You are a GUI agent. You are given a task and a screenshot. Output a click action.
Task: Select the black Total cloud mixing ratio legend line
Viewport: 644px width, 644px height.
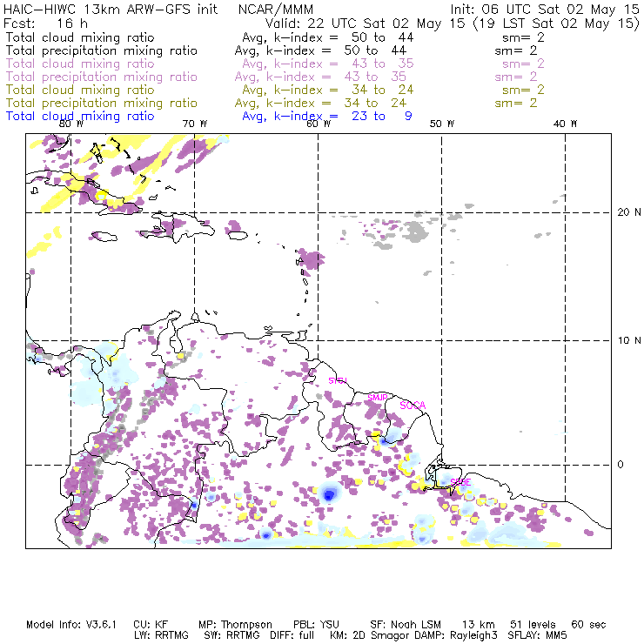coord(275,37)
